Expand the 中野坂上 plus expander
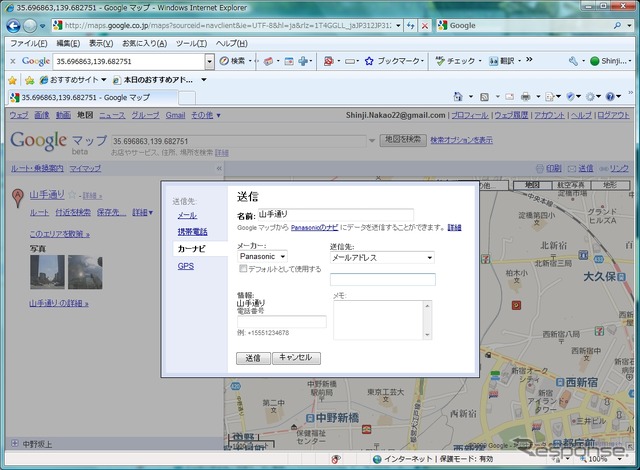Viewport: 640px width, 470px height. pyautogui.click(x=15, y=443)
